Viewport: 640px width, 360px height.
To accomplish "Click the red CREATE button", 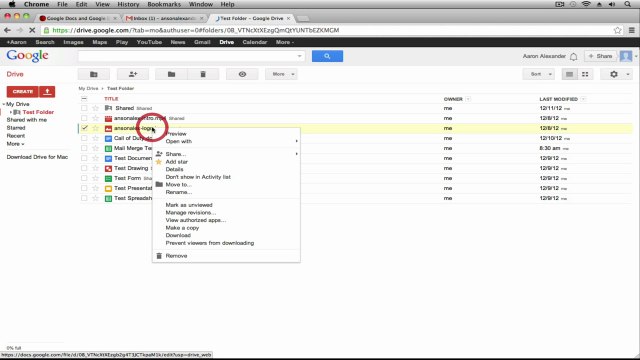I will point(22,91).
